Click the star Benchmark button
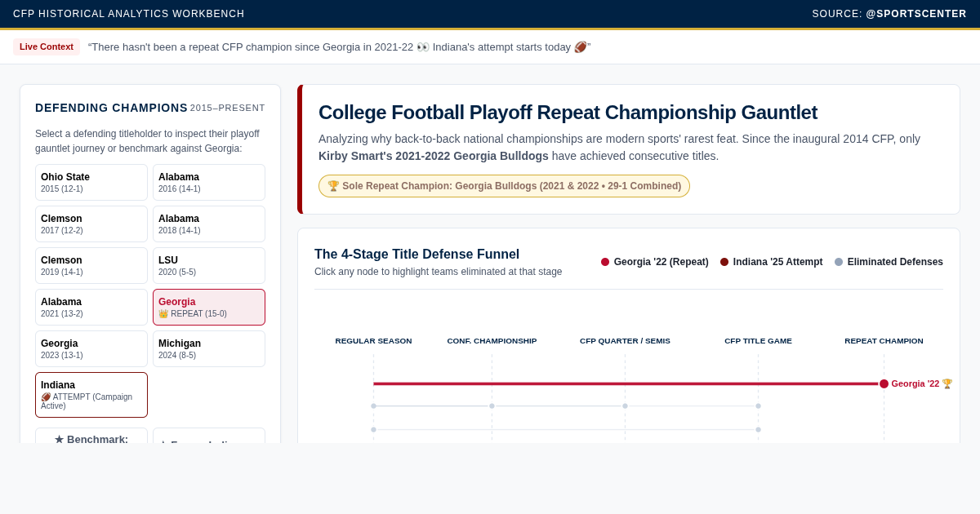The width and height of the screenshot is (980, 514). click(x=91, y=436)
